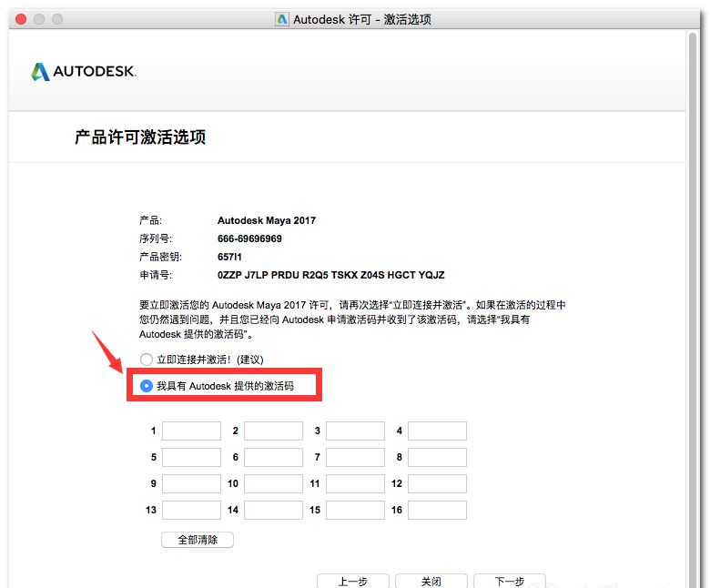Click activation code field 2
Image resolution: width=710 pixels, height=588 pixels.
[273, 431]
